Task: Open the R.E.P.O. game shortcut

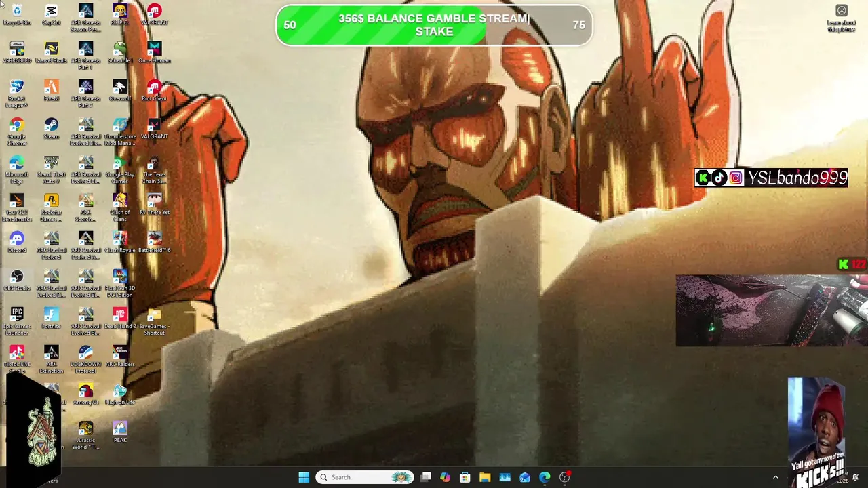Action: pyautogui.click(x=120, y=15)
